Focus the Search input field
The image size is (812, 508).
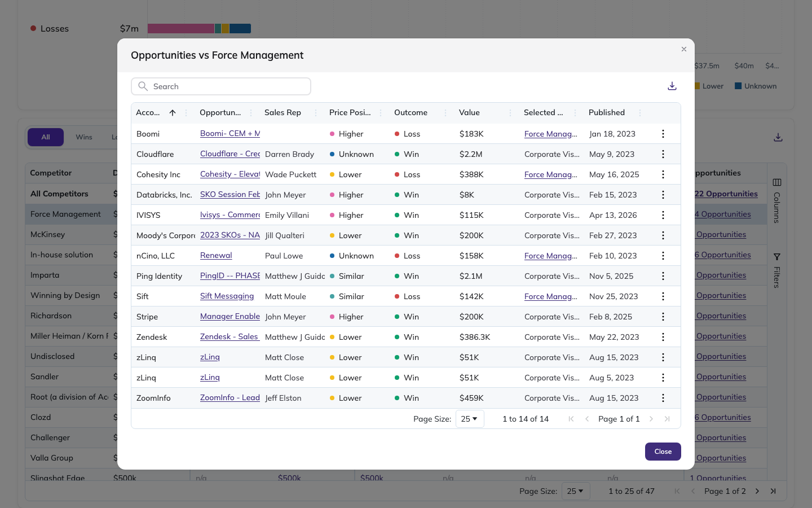[221, 86]
